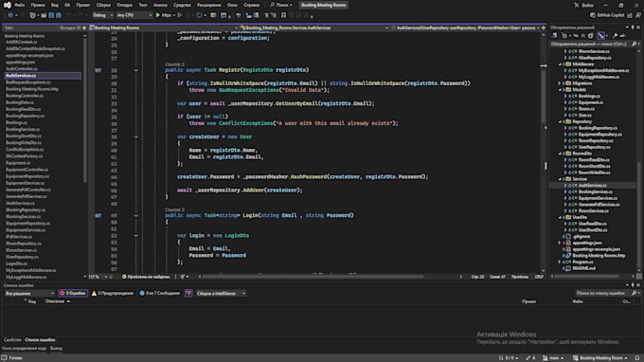Click the settings gear icon in Tabs panel
644x362 pixels.
coord(84,27)
